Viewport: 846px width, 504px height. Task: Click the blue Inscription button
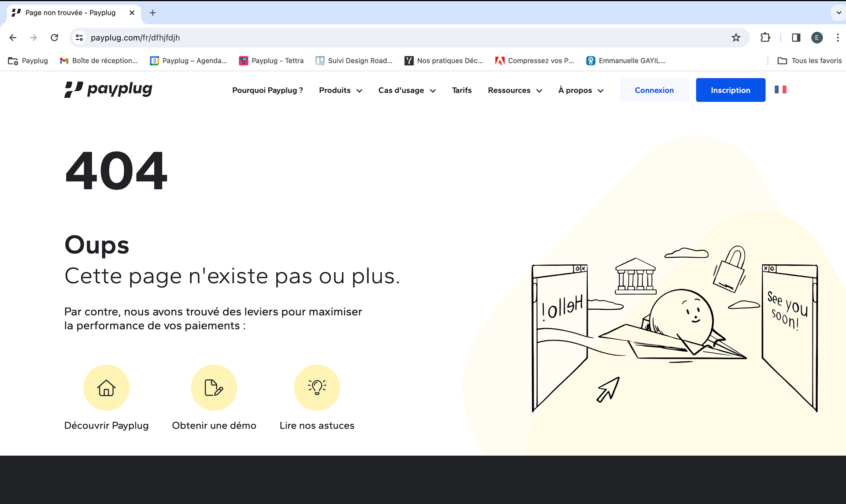point(731,90)
